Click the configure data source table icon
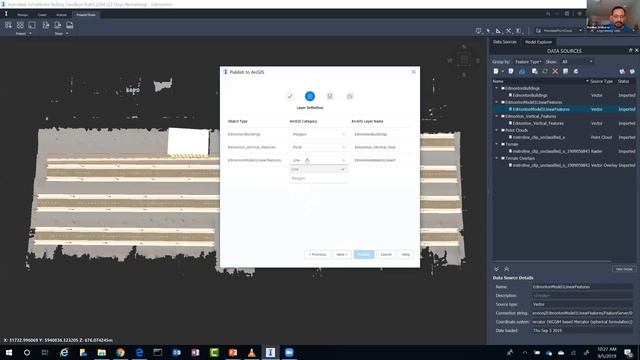The image size is (640, 360). 565,71
